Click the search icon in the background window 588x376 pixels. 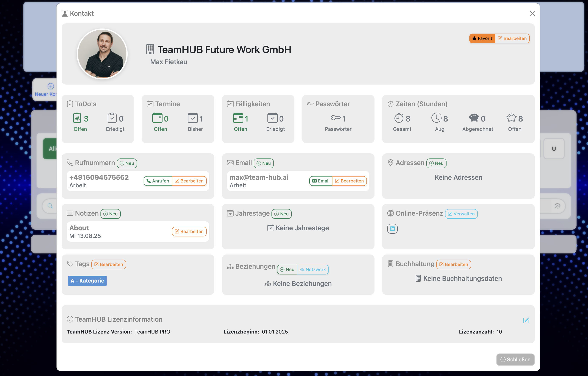(50, 206)
